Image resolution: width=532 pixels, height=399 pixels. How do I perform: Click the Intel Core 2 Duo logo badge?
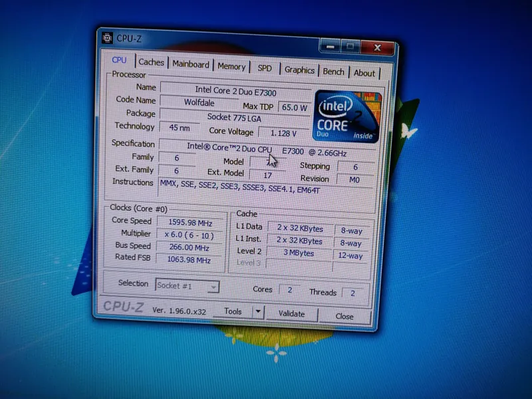[x=346, y=116]
